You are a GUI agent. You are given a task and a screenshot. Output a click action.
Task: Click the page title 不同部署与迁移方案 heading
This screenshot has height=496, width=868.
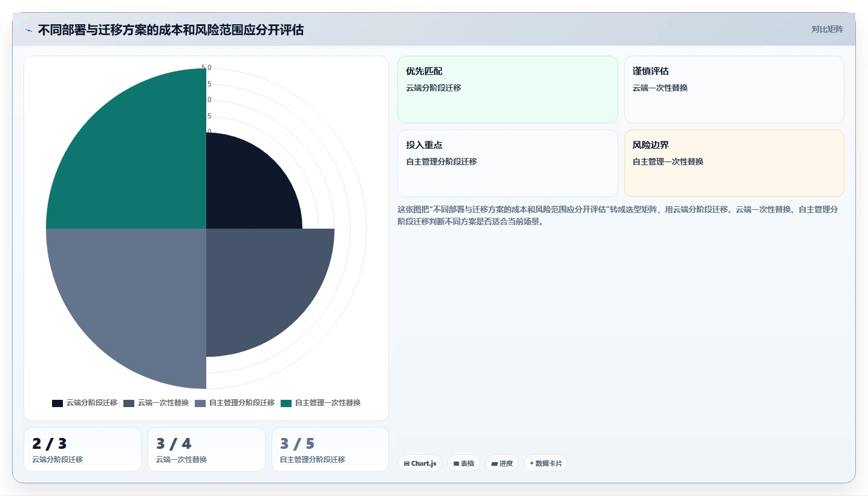click(x=171, y=30)
